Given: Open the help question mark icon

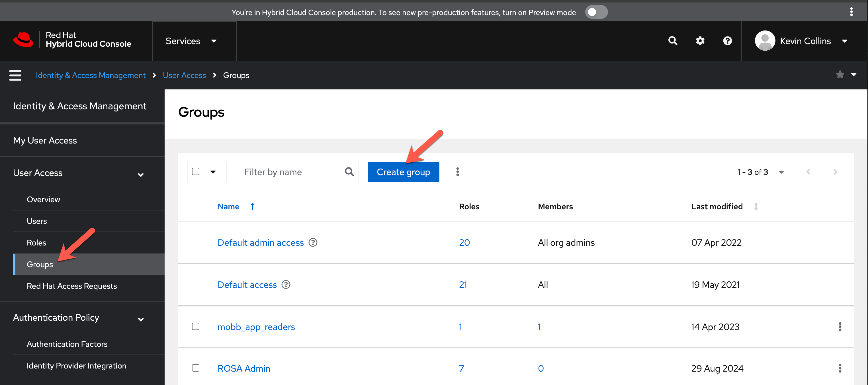Looking at the screenshot, I should coord(727,41).
